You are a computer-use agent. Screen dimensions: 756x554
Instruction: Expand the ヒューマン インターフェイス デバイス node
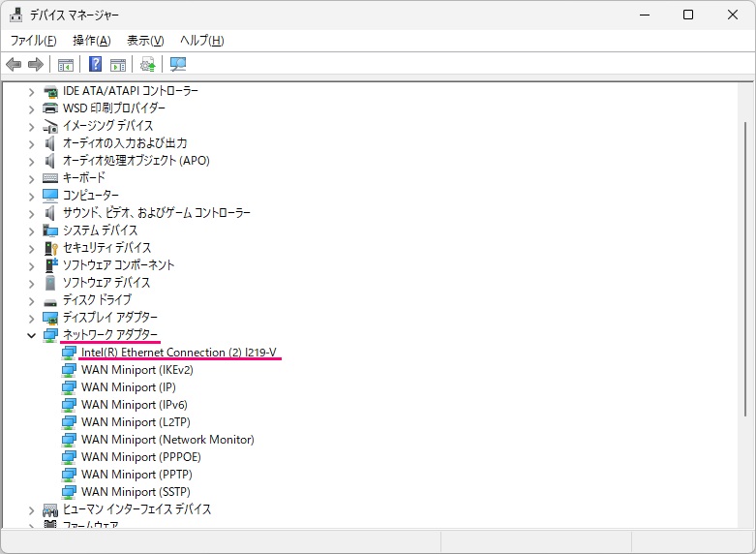pos(31,509)
